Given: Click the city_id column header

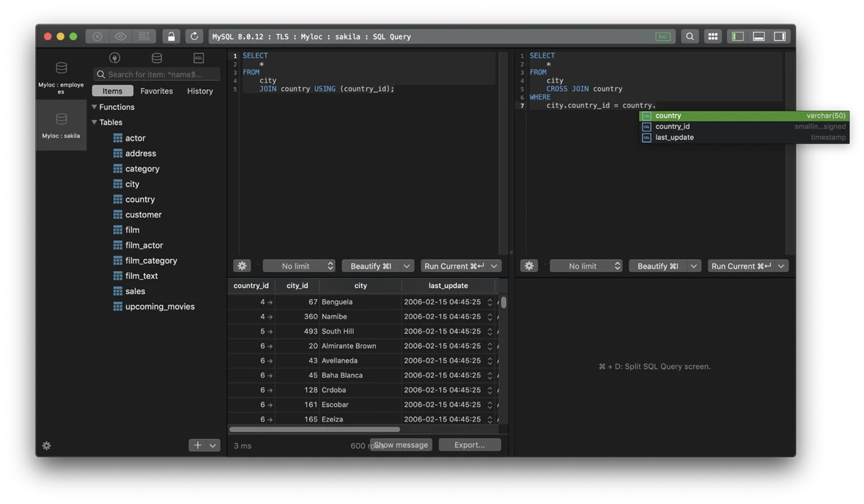Looking at the screenshot, I should tap(297, 285).
